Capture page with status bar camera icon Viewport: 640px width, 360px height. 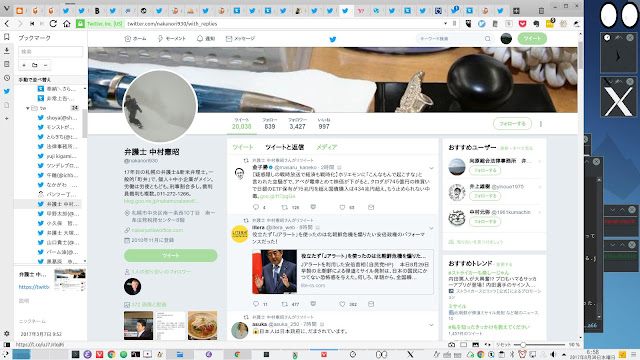click(451, 344)
